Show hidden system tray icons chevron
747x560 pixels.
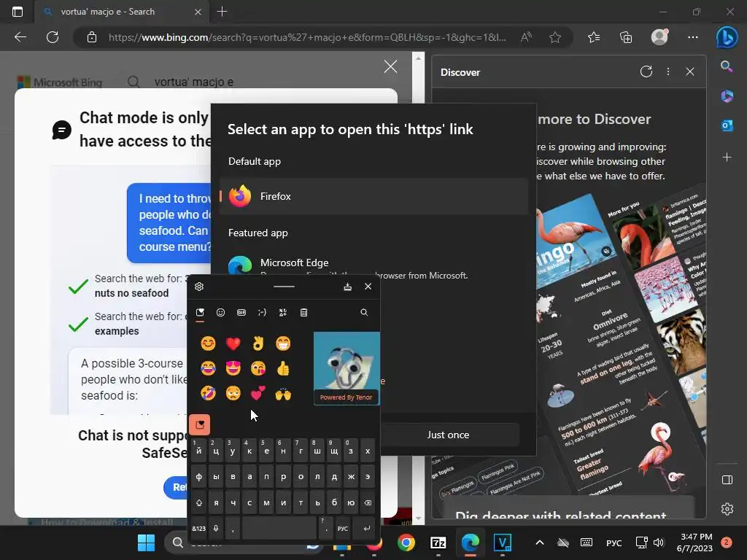[539, 542]
